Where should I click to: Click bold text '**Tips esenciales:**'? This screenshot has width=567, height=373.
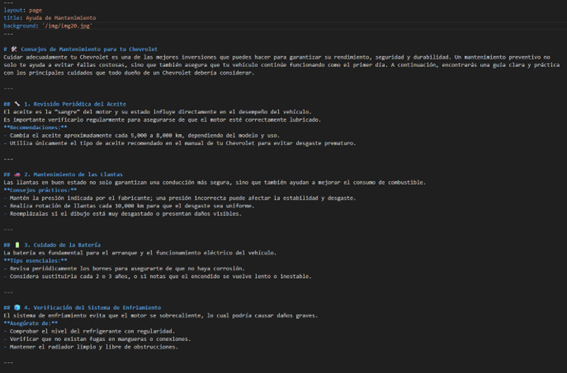click(35, 261)
